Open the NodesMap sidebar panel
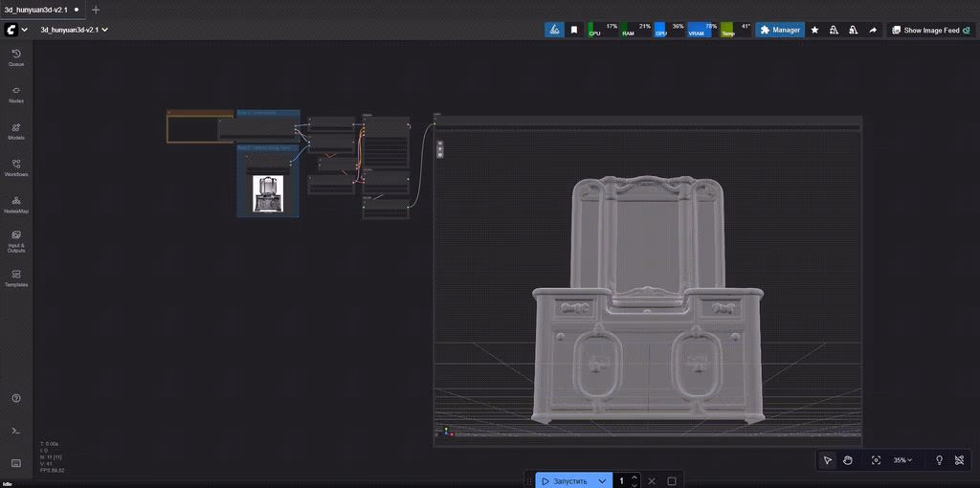The width and height of the screenshot is (980, 488). tap(16, 204)
